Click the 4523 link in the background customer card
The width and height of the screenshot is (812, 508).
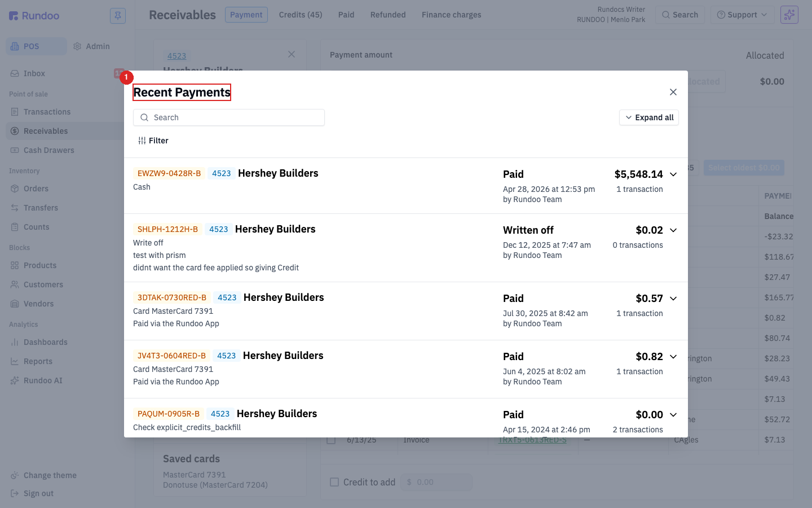[x=176, y=56]
